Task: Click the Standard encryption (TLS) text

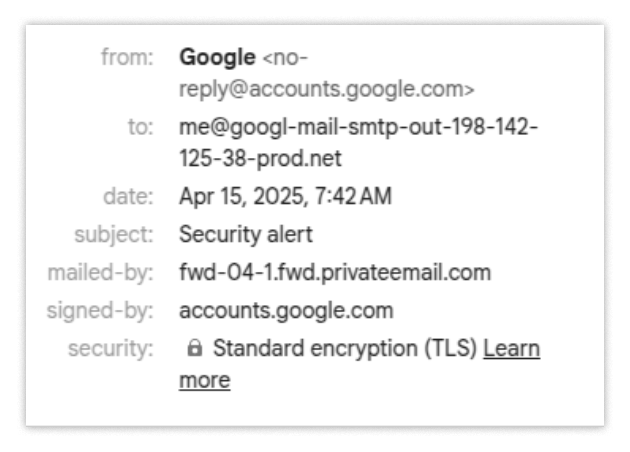Action: (348, 349)
